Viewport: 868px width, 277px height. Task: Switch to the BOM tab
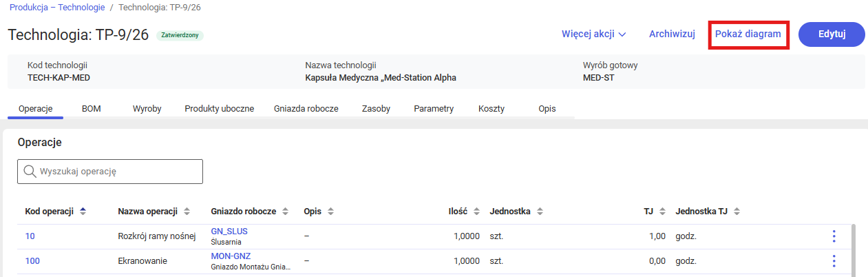coord(91,109)
